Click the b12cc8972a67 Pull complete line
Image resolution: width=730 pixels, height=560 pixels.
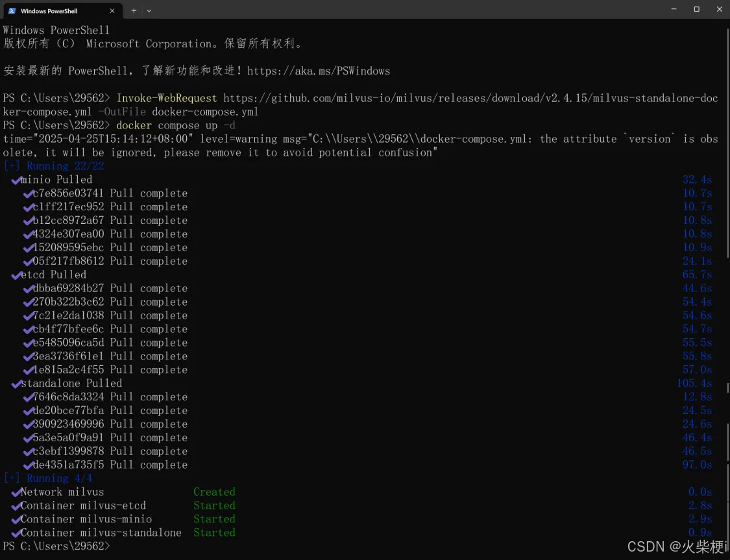point(105,220)
